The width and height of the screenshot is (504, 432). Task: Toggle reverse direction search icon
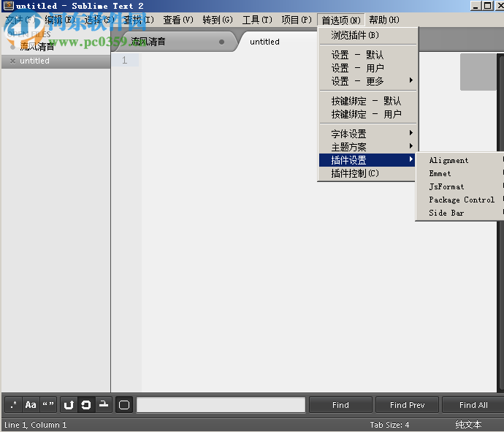(x=69, y=405)
